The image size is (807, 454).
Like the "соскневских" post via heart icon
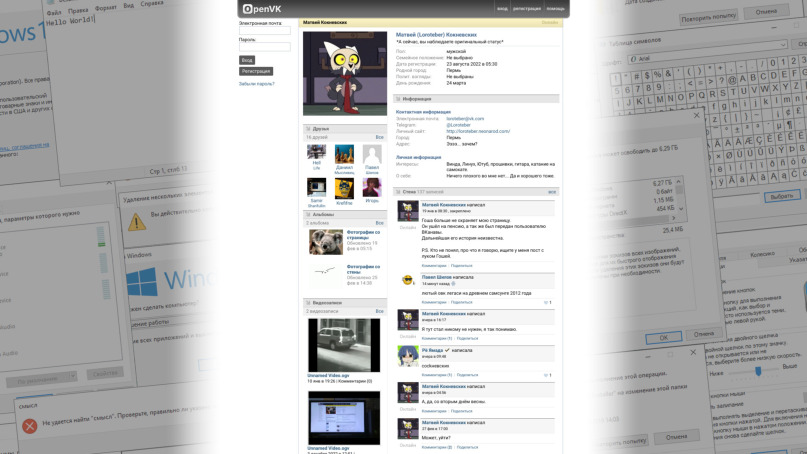[x=546, y=375]
